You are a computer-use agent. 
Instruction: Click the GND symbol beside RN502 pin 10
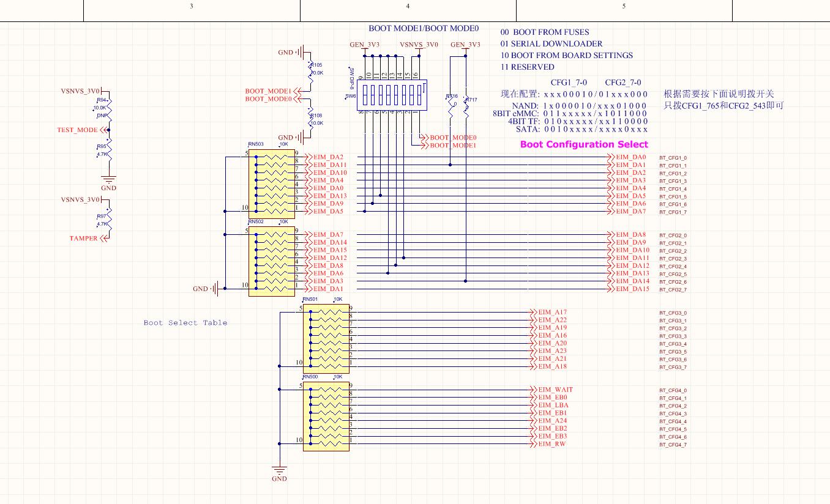[x=208, y=289]
